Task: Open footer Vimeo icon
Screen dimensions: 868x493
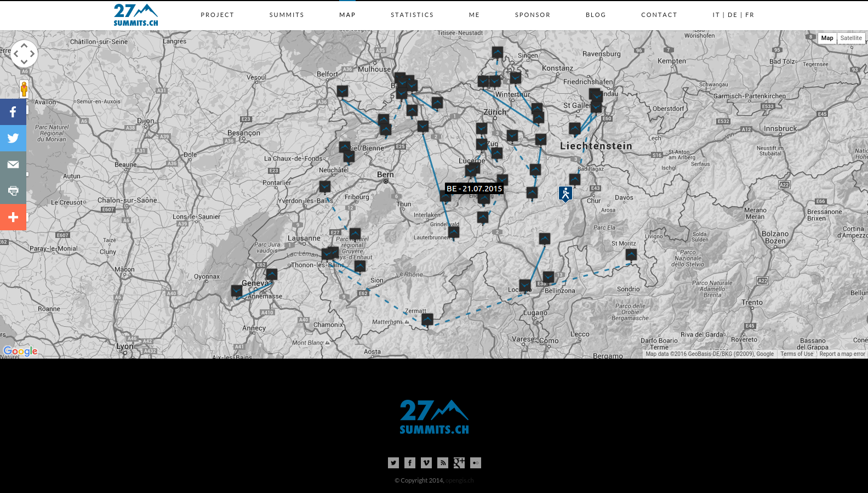Action: point(426,463)
